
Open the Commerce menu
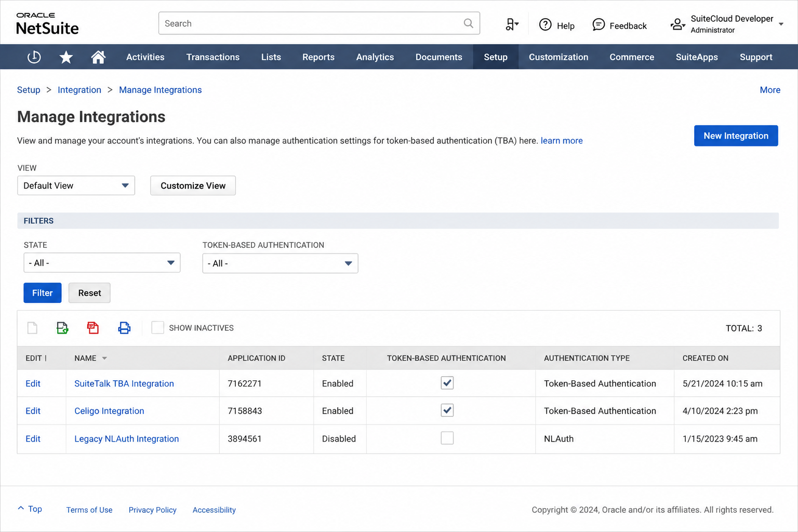tap(632, 57)
